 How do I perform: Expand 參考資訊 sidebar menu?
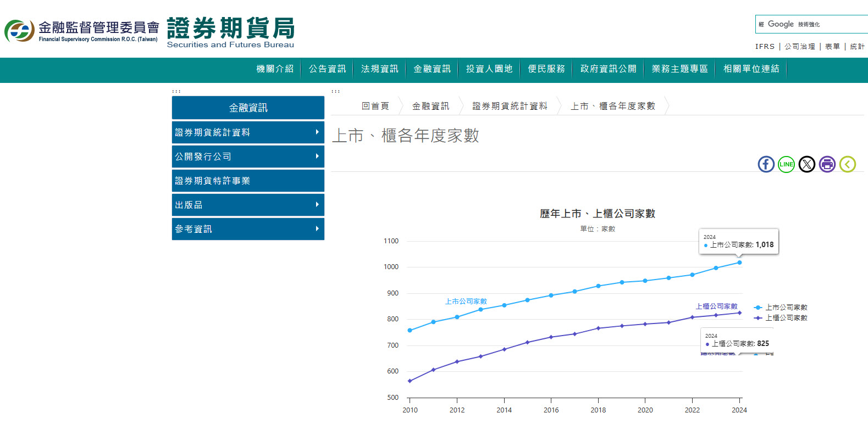[x=248, y=229]
